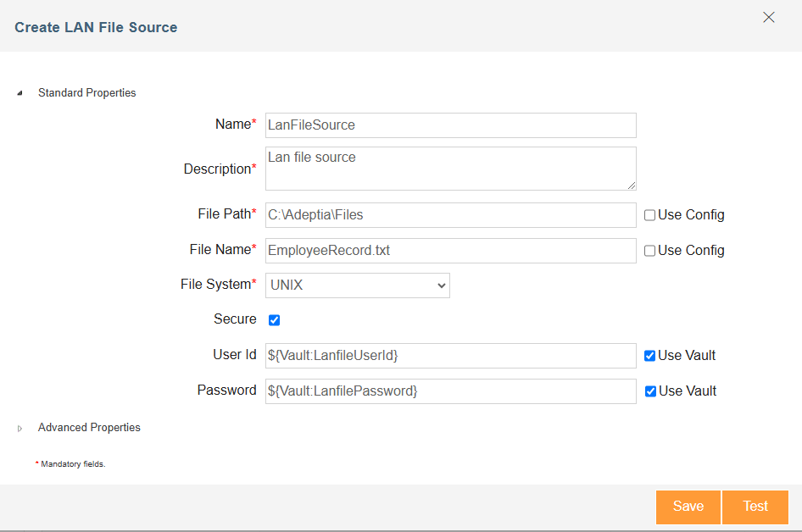Disable Use Vault for Password

(x=650, y=391)
